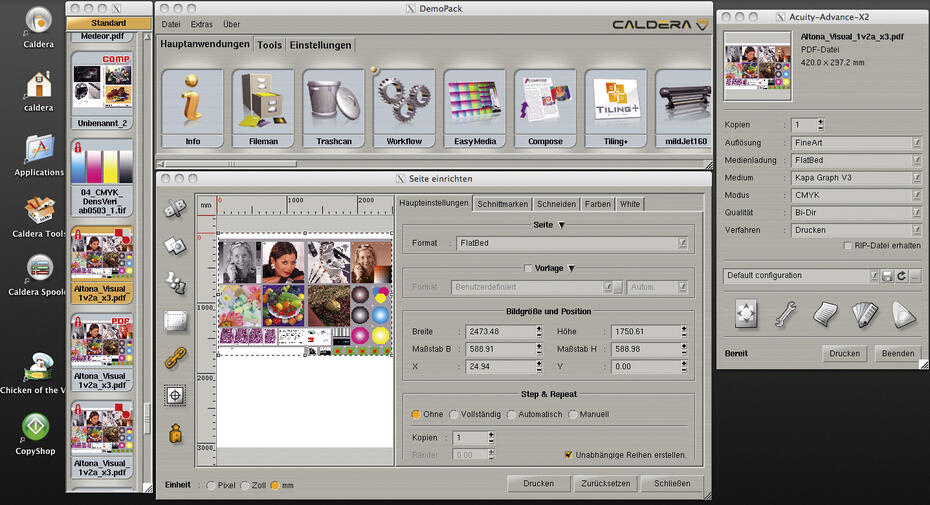Select the puzzle pieces tool icon
Screen dimensions: 930x505
click(x=176, y=282)
